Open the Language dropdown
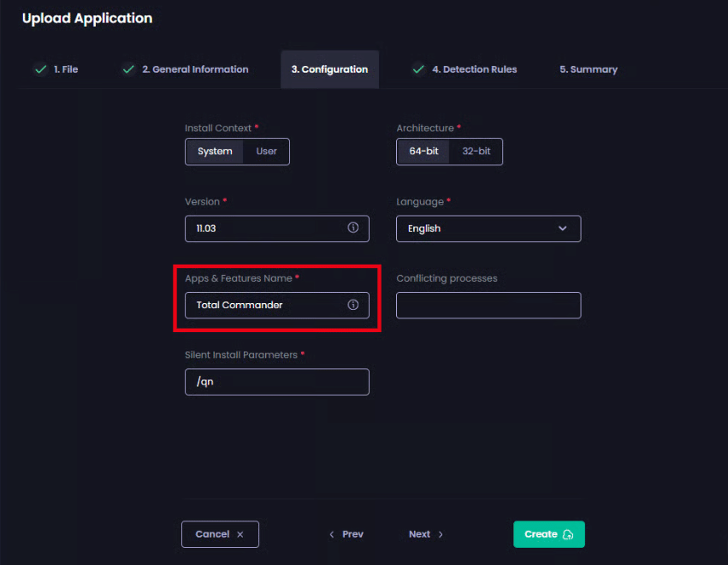 [488, 229]
